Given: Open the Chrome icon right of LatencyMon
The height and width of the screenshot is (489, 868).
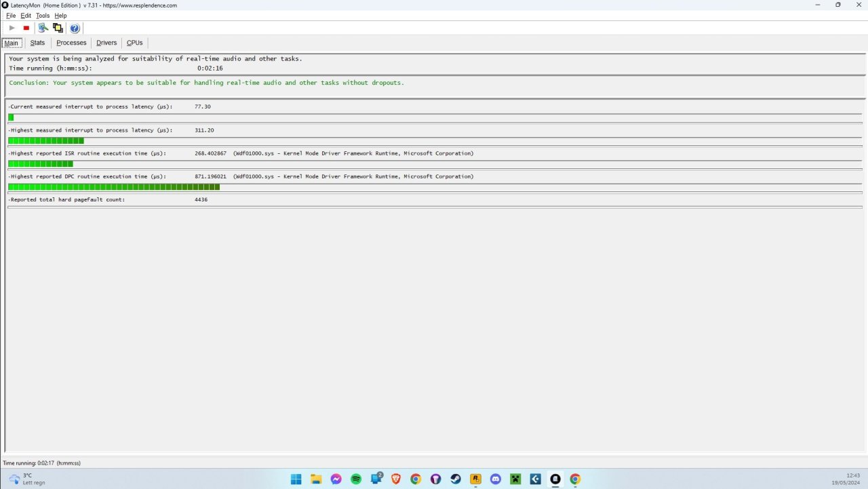Looking at the screenshot, I should coord(575,479).
